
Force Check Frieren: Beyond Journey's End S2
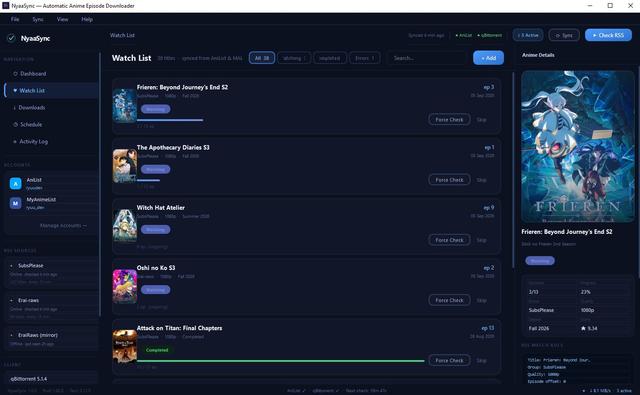pos(449,120)
